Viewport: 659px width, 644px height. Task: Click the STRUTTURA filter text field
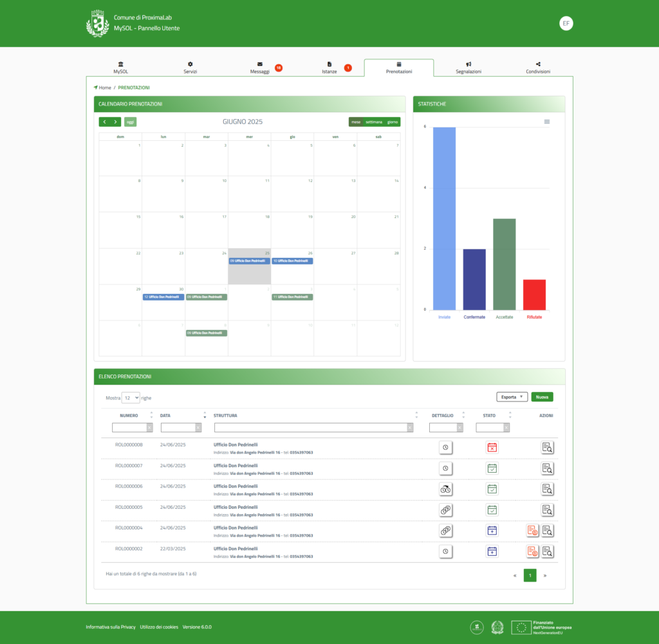click(310, 427)
